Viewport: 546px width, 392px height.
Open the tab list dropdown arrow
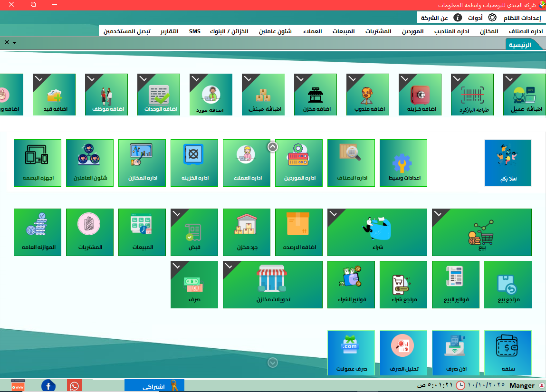pos(14,43)
